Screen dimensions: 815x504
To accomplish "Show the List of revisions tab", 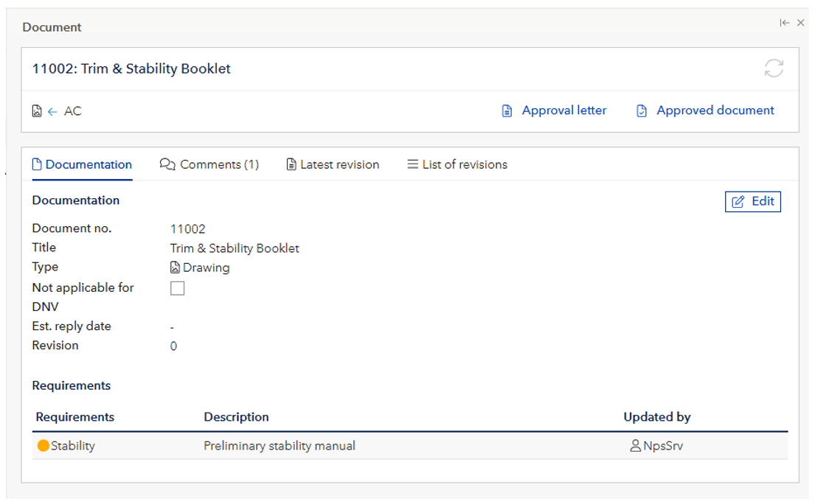I will tap(457, 164).
